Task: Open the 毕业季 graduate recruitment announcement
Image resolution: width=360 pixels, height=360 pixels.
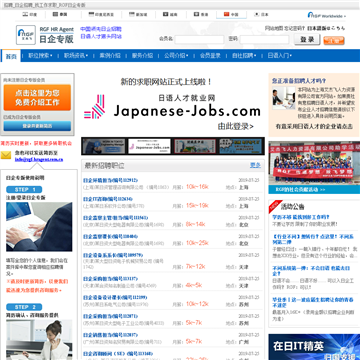Action: (x=313, y=302)
